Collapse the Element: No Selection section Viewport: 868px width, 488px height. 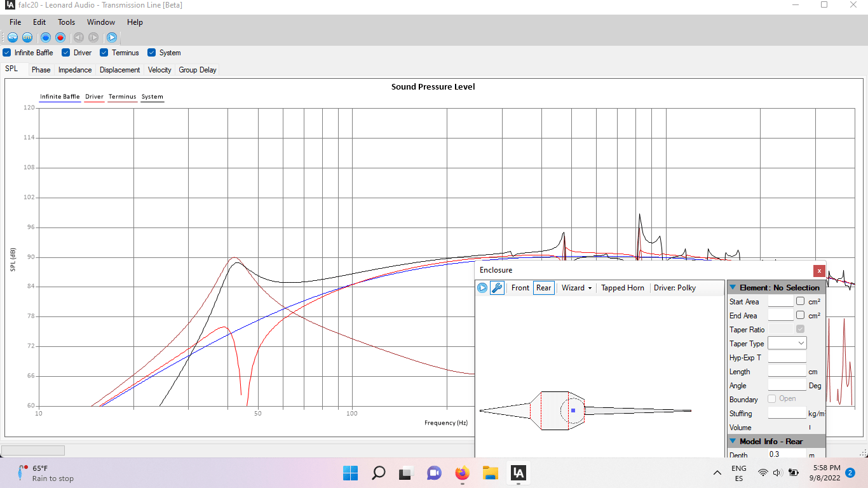[x=733, y=288]
